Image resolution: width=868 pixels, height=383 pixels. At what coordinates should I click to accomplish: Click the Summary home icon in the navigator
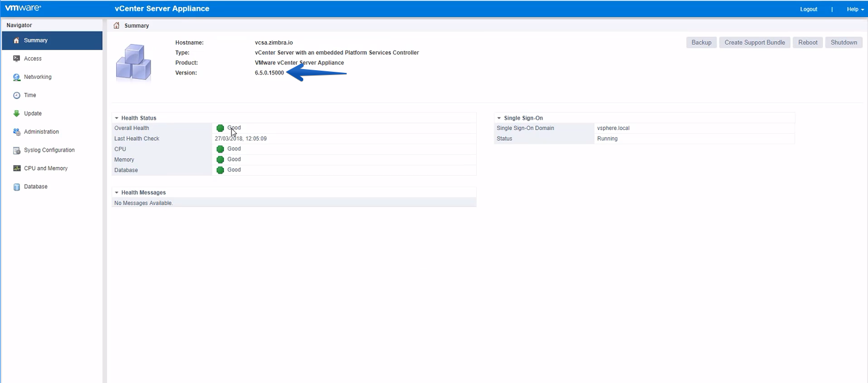click(16, 40)
